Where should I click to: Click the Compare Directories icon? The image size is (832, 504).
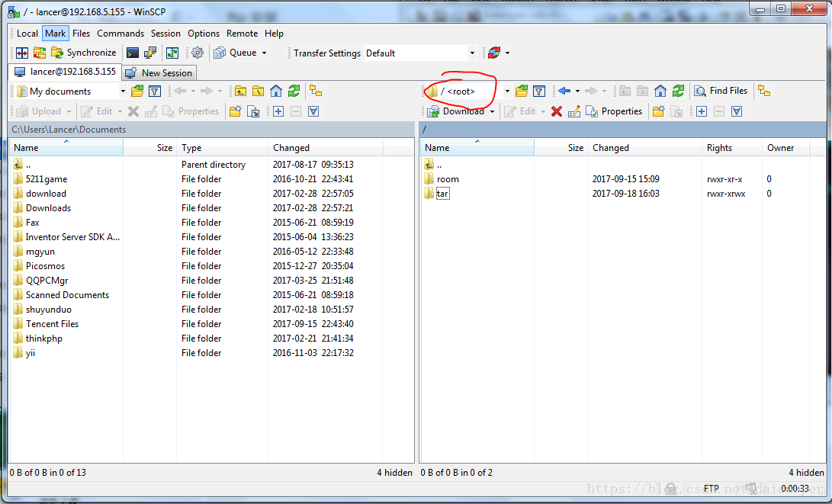22,53
